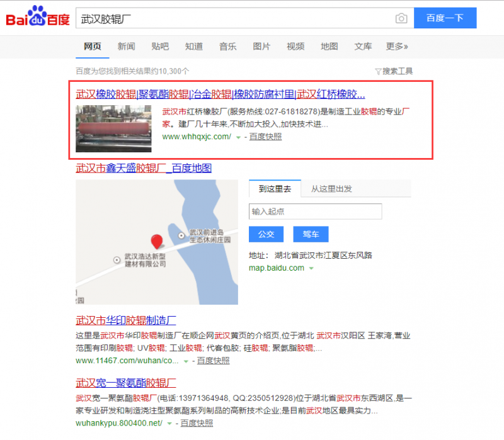Select the red location pin on the map
Screen dimensions: 504x440
[x=157, y=240]
